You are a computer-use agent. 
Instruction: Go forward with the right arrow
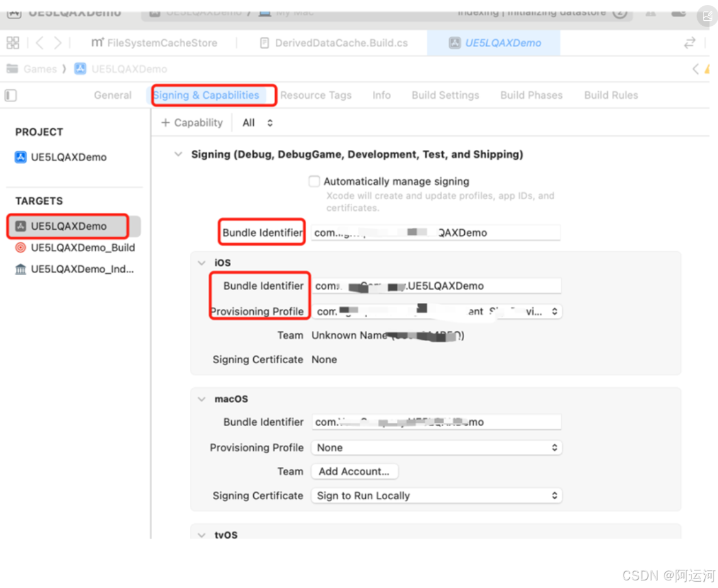[57, 43]
